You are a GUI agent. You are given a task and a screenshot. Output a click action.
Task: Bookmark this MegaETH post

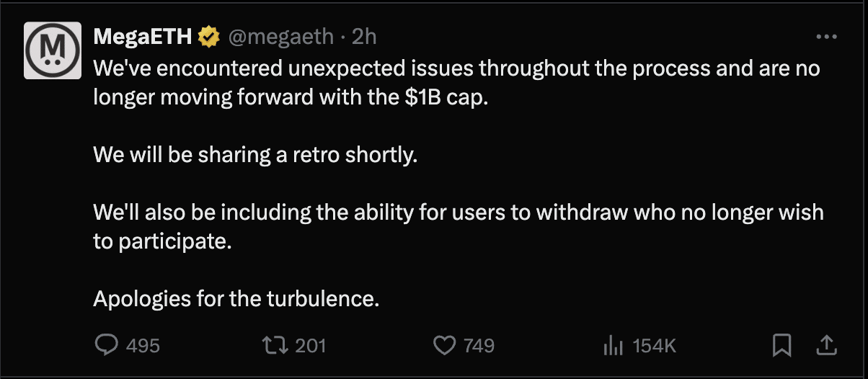[781, 346]
